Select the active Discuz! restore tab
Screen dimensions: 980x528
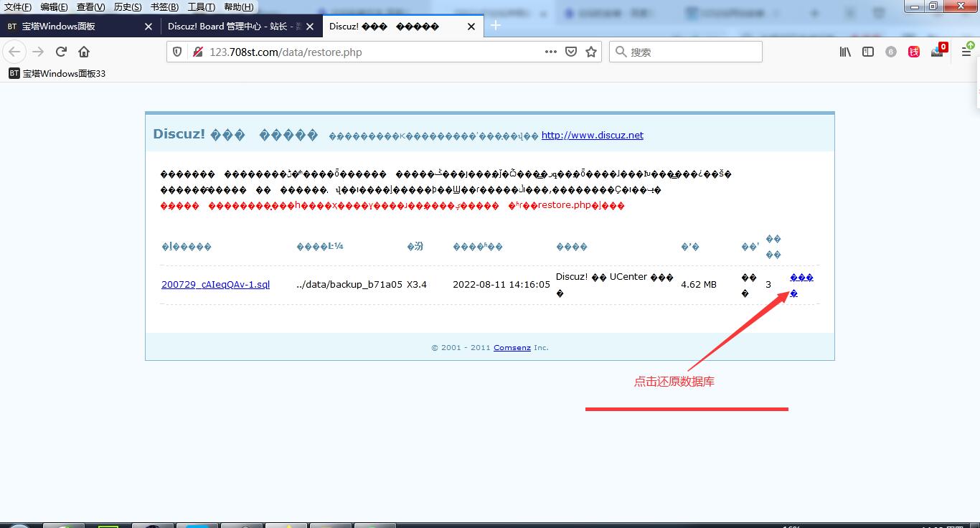coord(402,27)
